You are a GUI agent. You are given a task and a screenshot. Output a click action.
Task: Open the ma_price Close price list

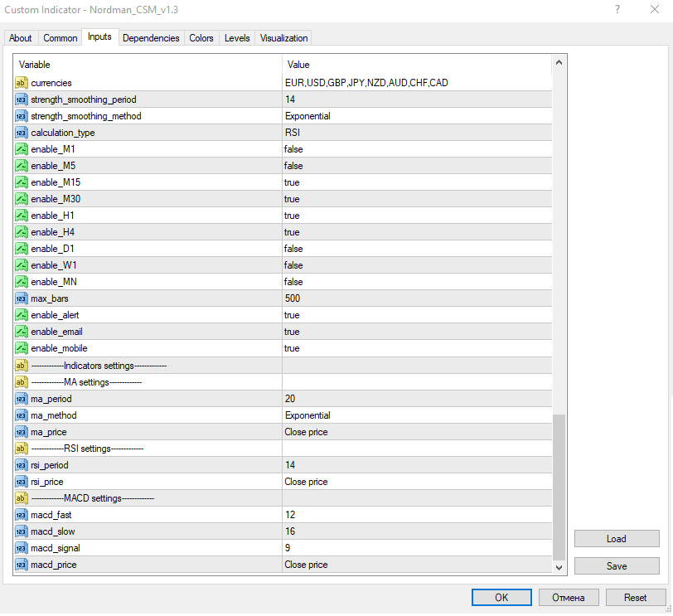click(417, 432)
